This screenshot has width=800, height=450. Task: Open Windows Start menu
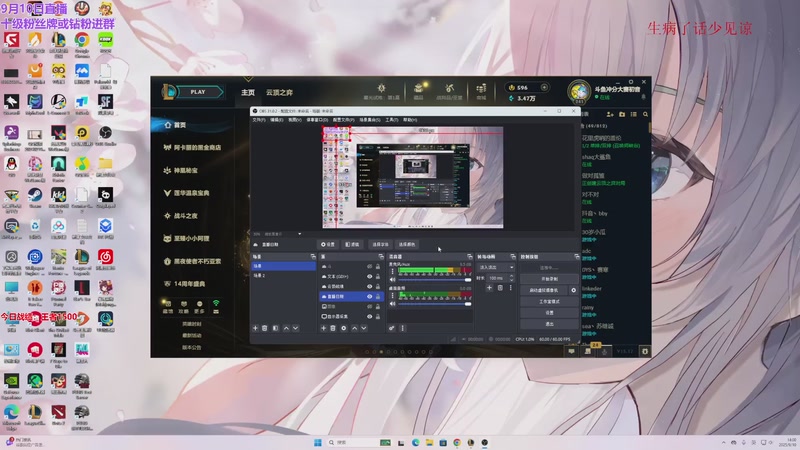318,442
